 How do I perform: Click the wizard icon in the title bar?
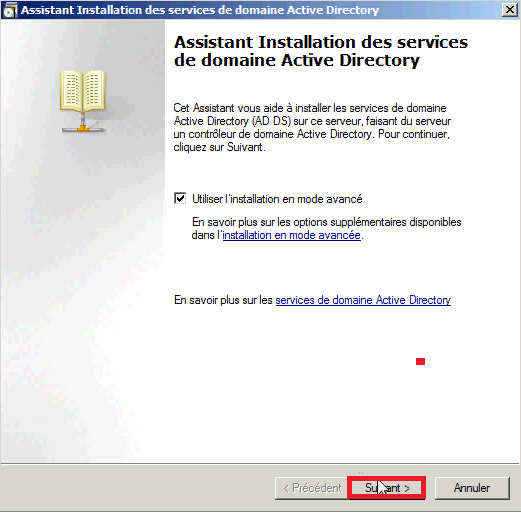10,10
